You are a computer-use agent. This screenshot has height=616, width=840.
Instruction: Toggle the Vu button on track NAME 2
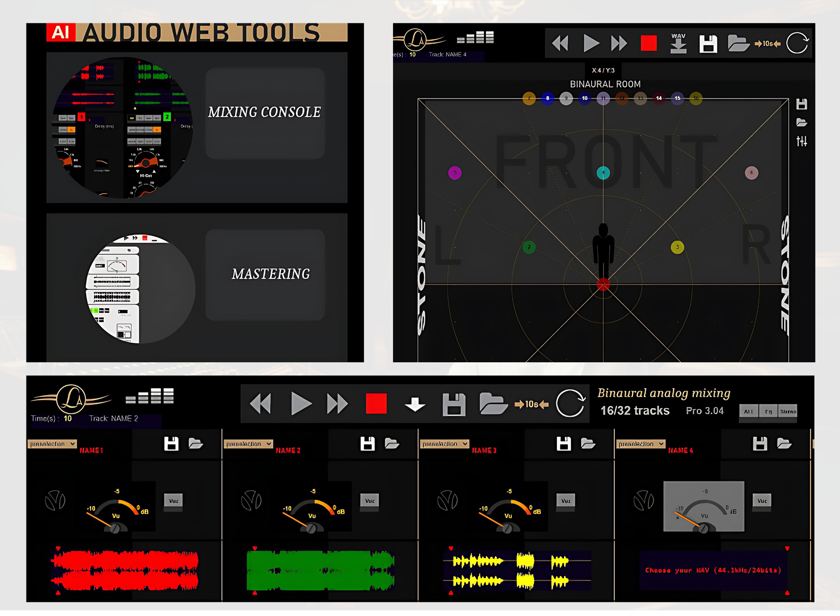point(370,501)
